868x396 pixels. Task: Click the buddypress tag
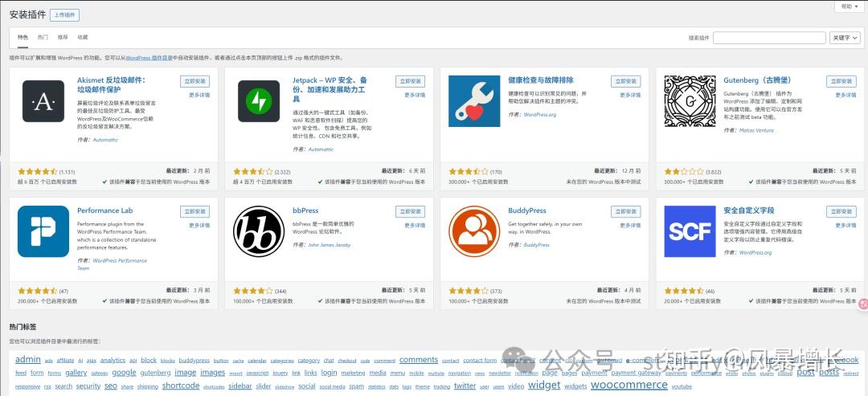[194, 360]
